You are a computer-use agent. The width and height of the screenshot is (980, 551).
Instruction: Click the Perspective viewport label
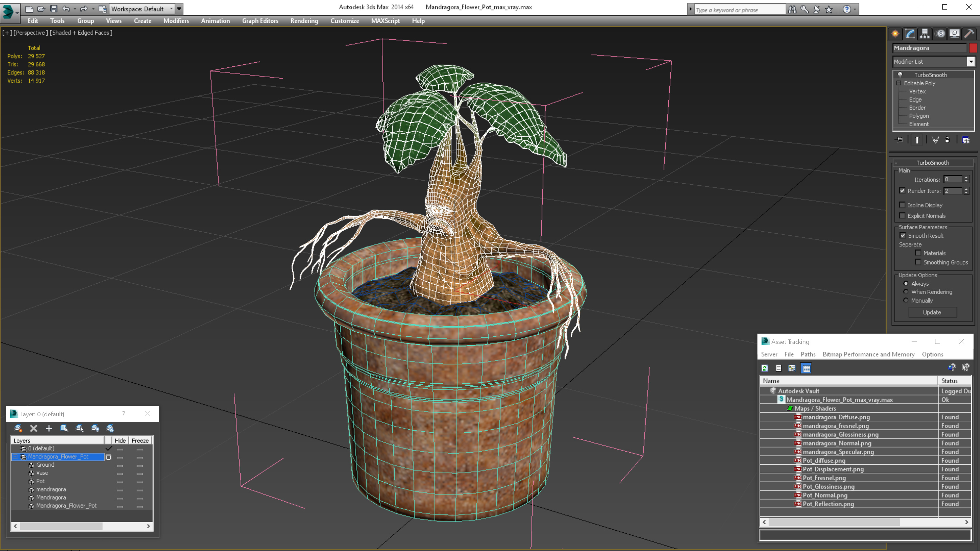(x=31, y=33)
